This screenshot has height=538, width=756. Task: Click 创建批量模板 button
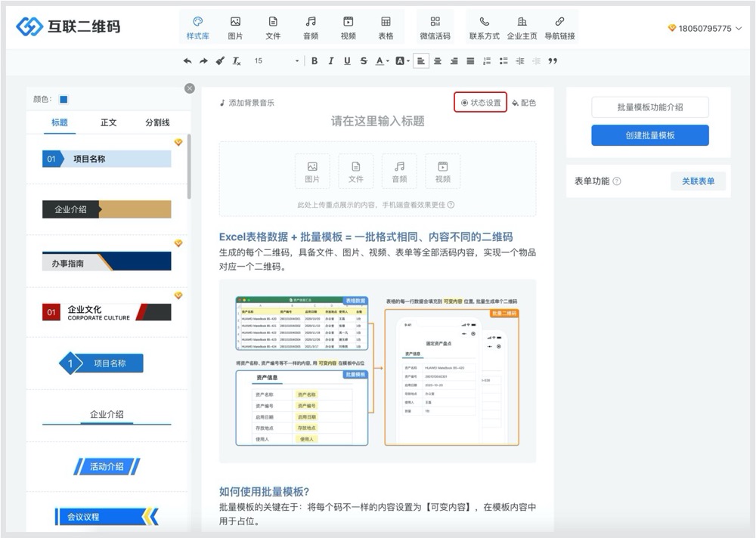650,135
